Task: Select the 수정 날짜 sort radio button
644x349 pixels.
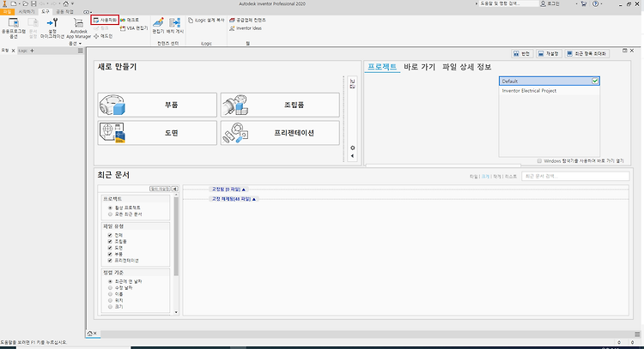Action: (110, 288)
